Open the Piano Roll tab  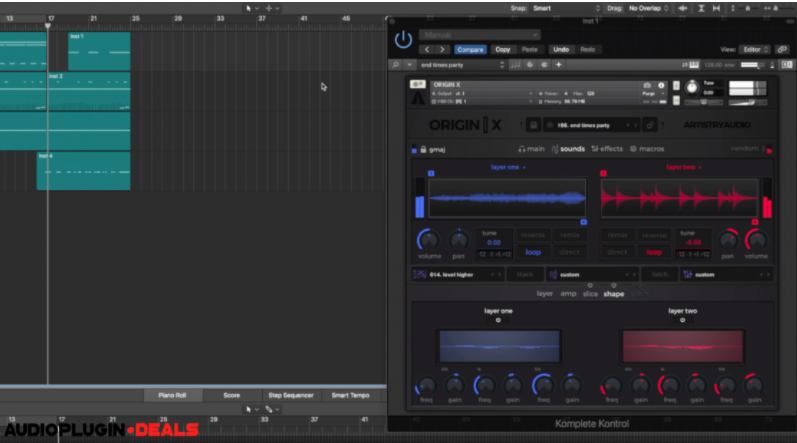coord(172,395)
